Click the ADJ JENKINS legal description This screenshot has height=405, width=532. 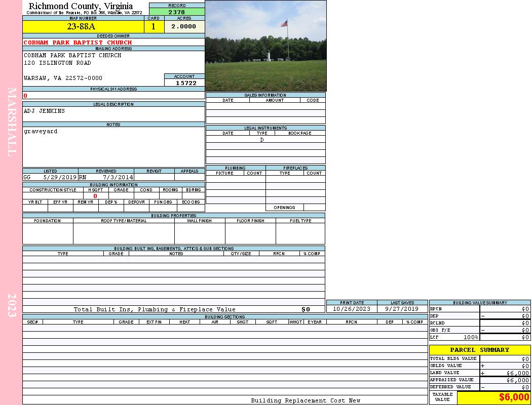click(44, 111)
